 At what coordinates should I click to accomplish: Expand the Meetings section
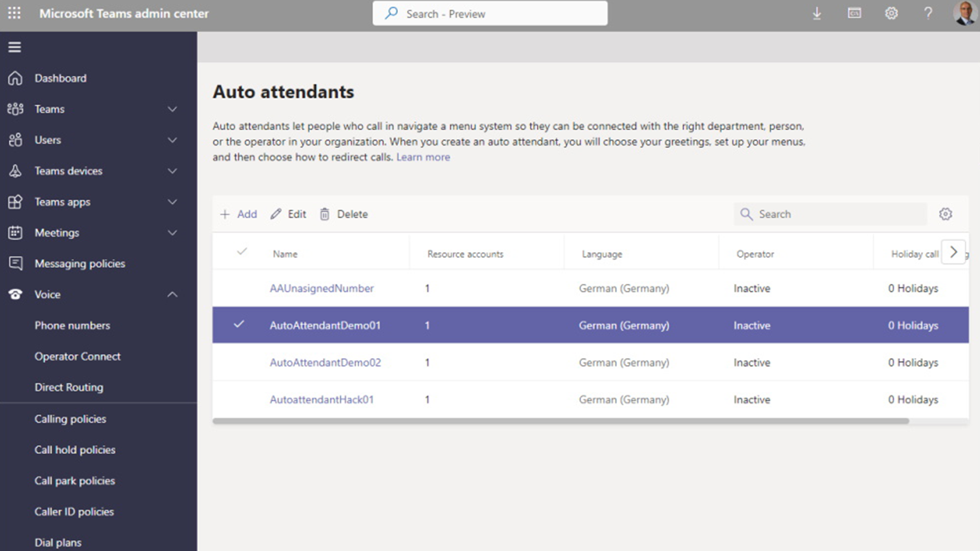(x=173, y=233)
